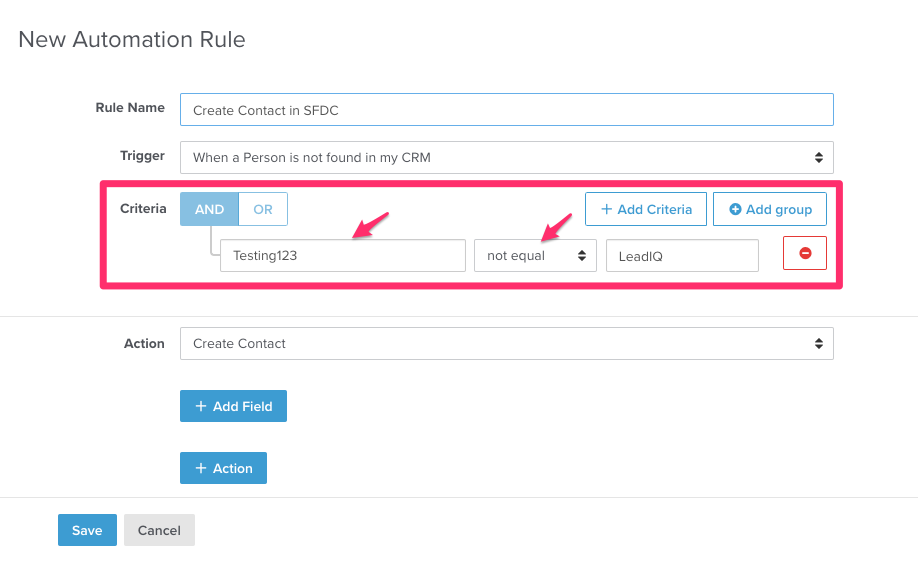Viewport: 918px width, 570px height.
Task: Click the arrow icon on the Create Contact field
Action: pyautogui.click(x=818, y=344)
